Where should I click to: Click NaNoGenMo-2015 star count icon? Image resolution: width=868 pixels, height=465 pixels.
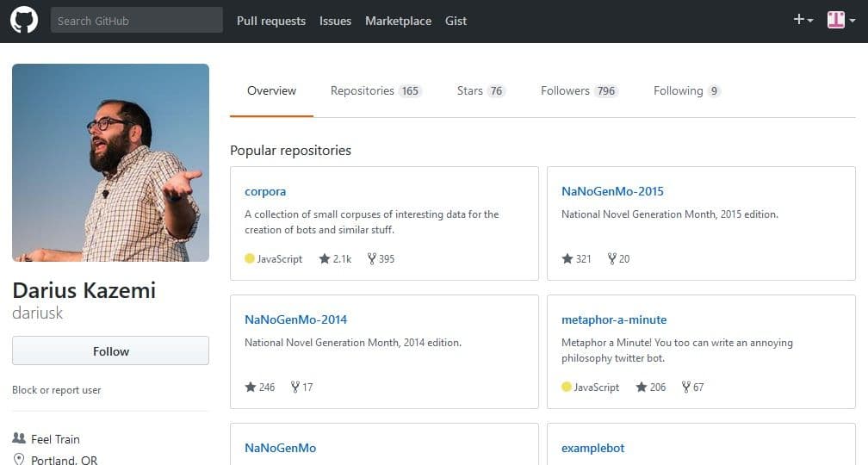(x=567, y=258)
